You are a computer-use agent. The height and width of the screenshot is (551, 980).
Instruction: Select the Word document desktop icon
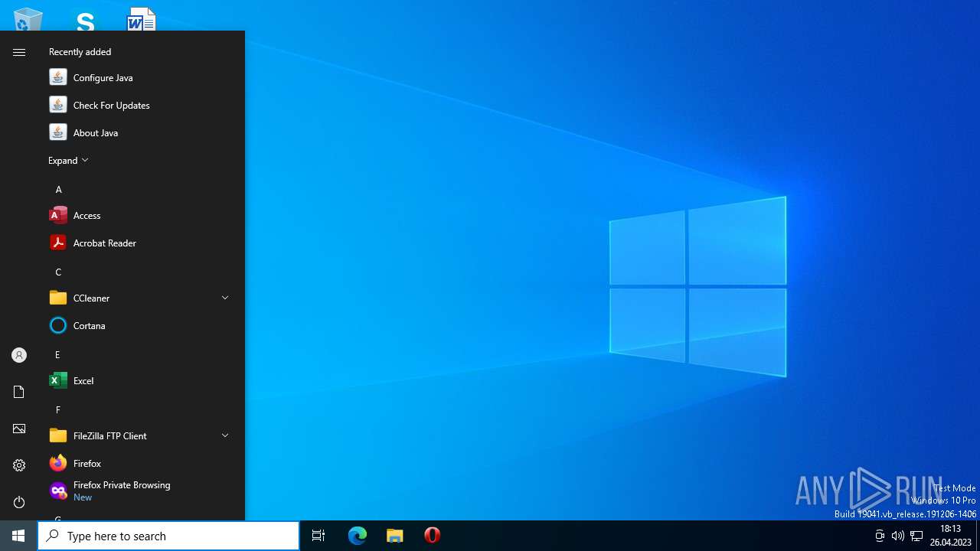142,18
